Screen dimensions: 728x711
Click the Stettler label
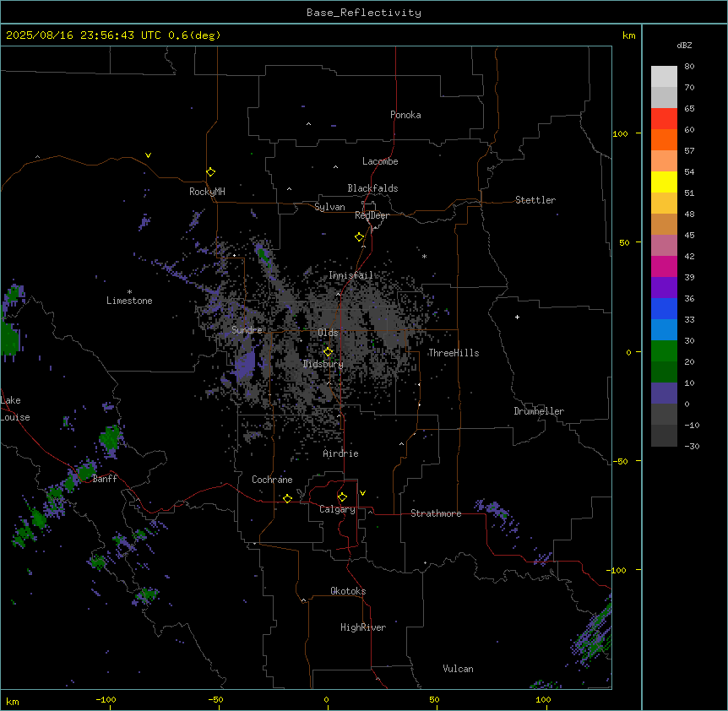tap(535, 200)
